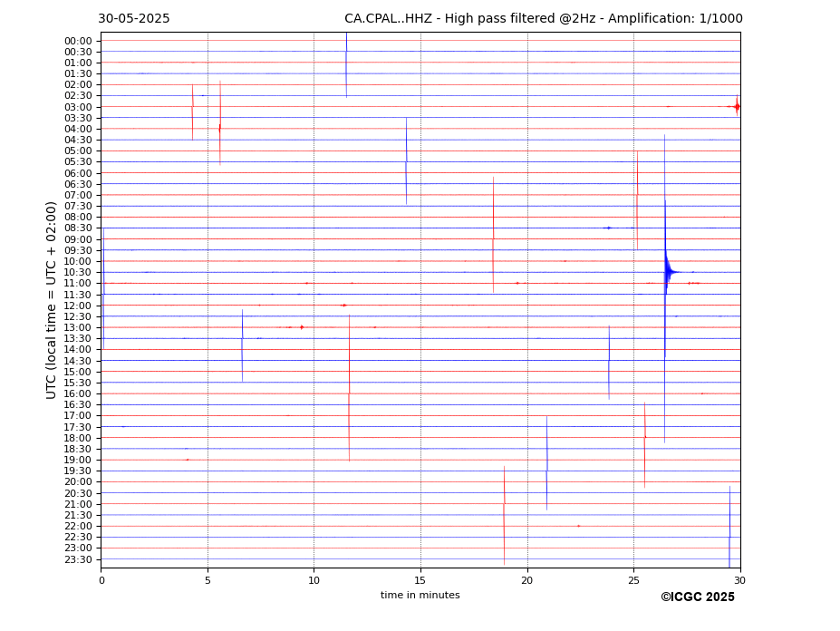840x631 pixels.
Task: Click the x-axis tick label 5
Action: click(208, 580)
